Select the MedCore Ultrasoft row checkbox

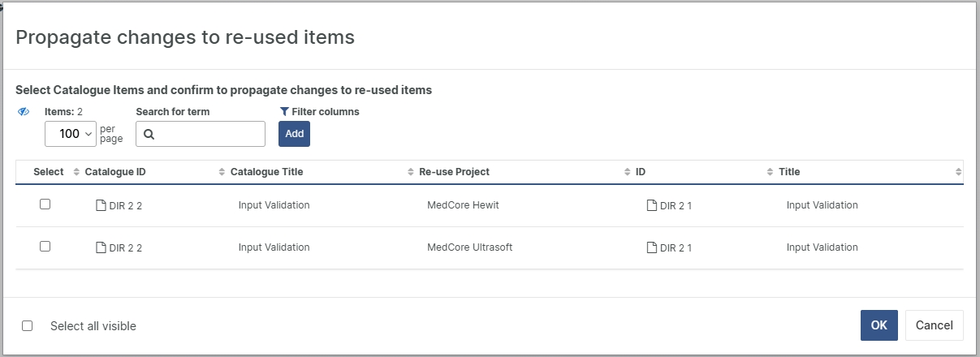[45, 247]
